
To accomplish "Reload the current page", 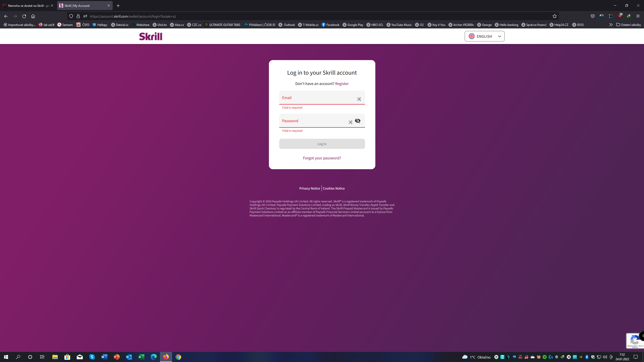I will 24,16.
